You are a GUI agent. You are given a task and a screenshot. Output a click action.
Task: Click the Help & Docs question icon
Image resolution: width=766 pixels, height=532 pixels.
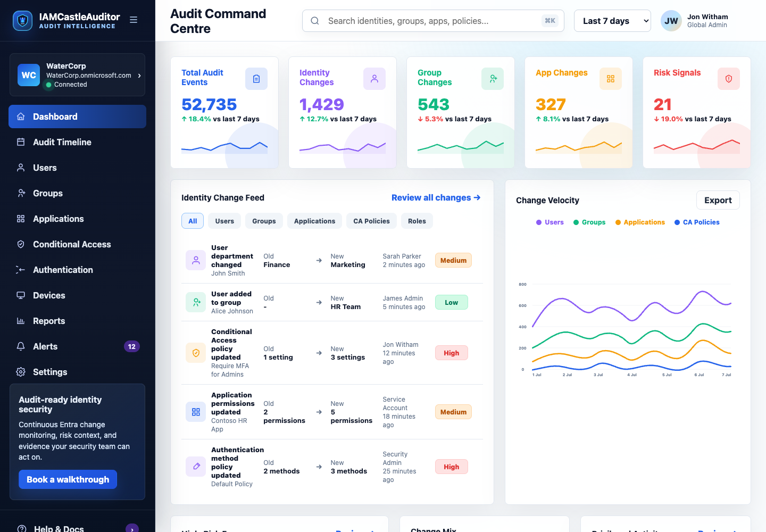pyautogui.click(x=22, y=529)
